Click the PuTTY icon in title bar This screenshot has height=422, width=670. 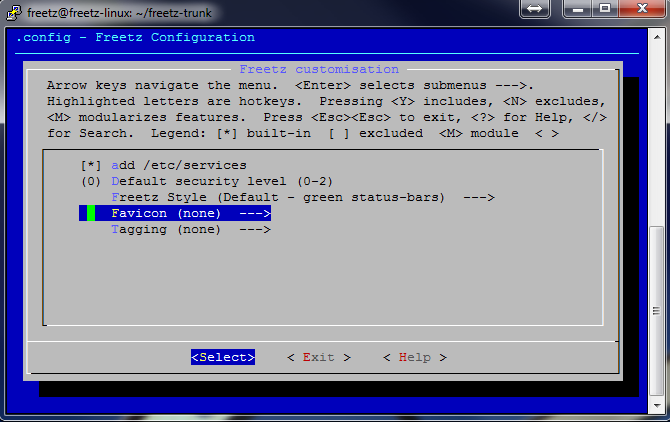click(14, 10)
